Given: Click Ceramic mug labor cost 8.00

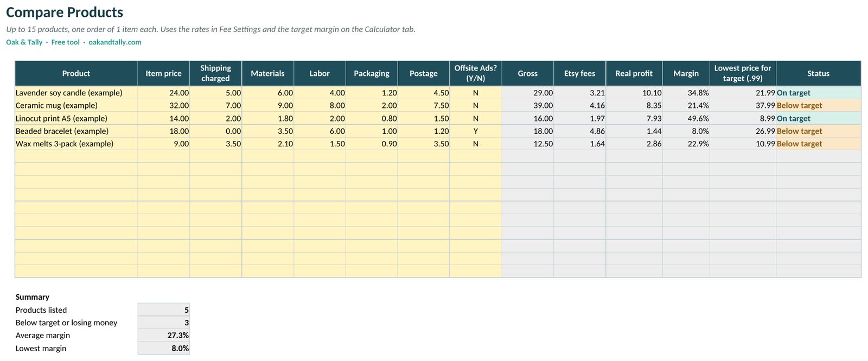Looking at the screenshot, I should coord(320,105).
